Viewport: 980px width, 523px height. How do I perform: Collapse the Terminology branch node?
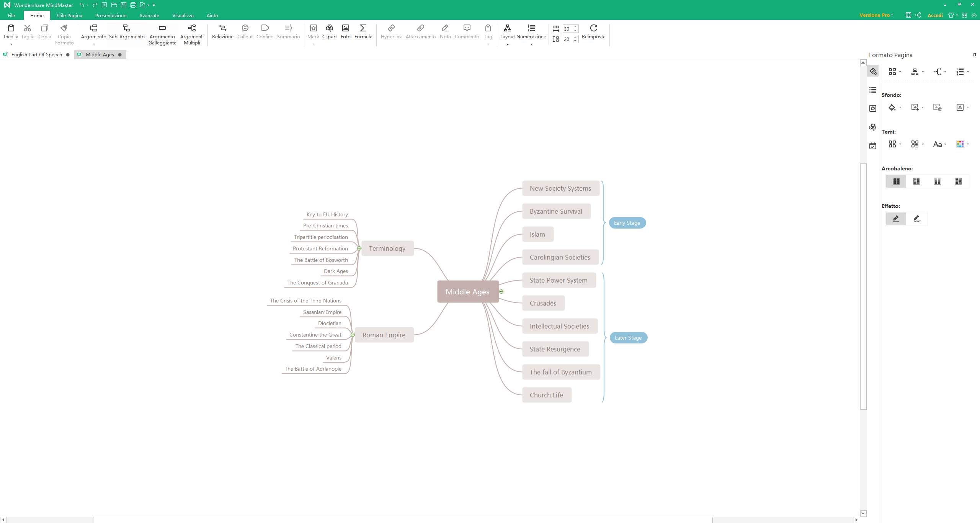(x=359, y=248)
